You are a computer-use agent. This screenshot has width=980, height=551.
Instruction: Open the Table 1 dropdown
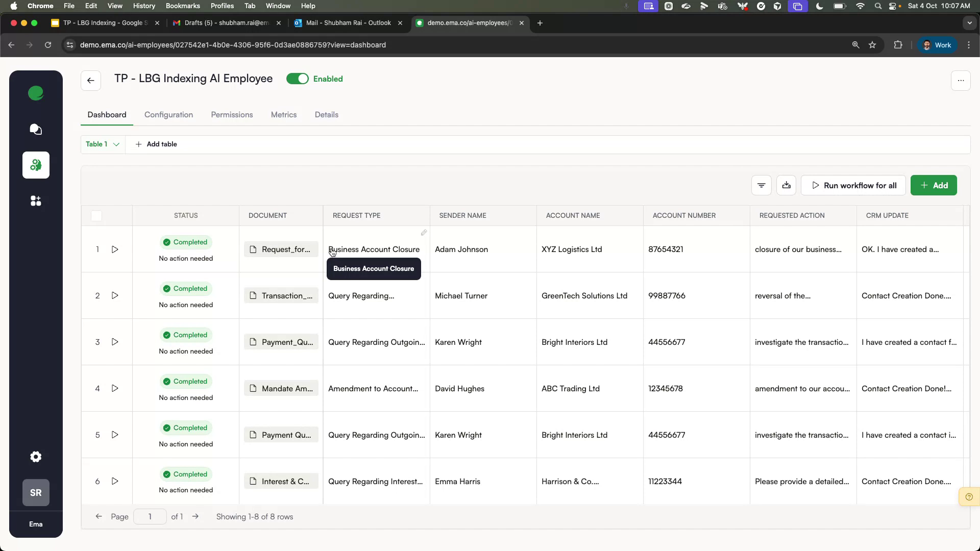tap(102, 144)
